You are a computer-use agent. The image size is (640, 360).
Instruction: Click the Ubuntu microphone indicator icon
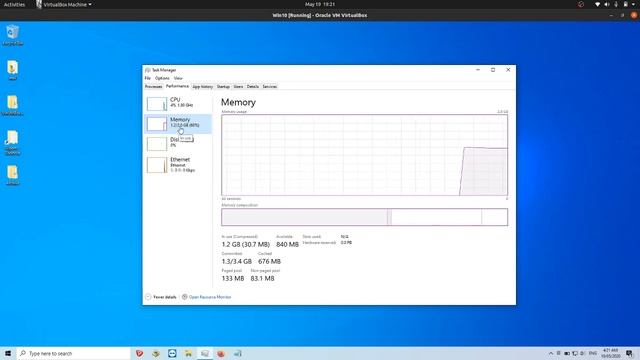[x=616, y=4]
